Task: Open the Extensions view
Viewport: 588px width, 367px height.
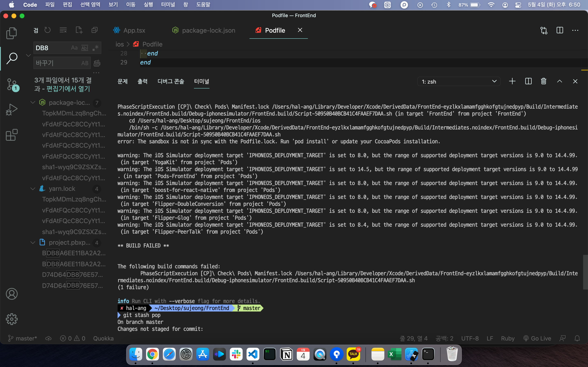Action: click(11, 135)
